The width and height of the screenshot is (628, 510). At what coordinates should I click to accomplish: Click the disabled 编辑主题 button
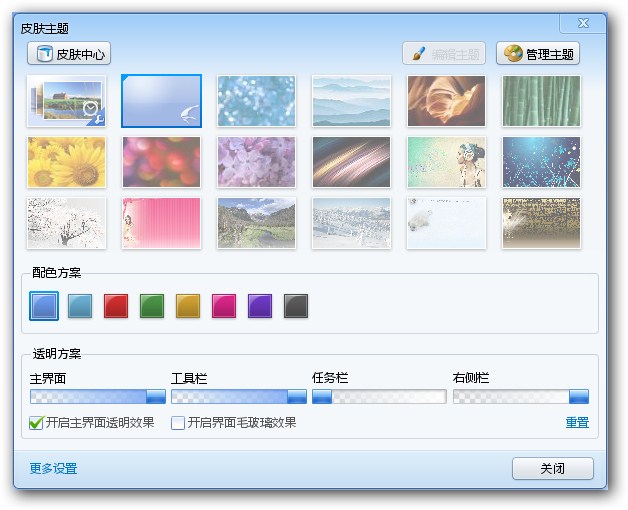tap(444, 53)
